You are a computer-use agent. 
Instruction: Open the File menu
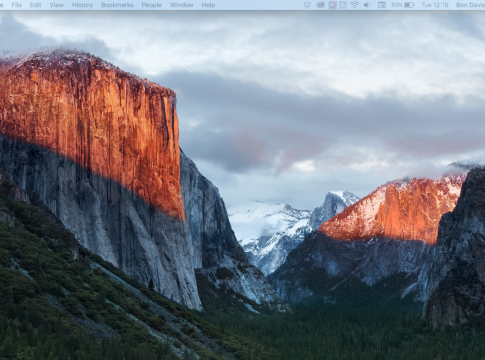17,5
